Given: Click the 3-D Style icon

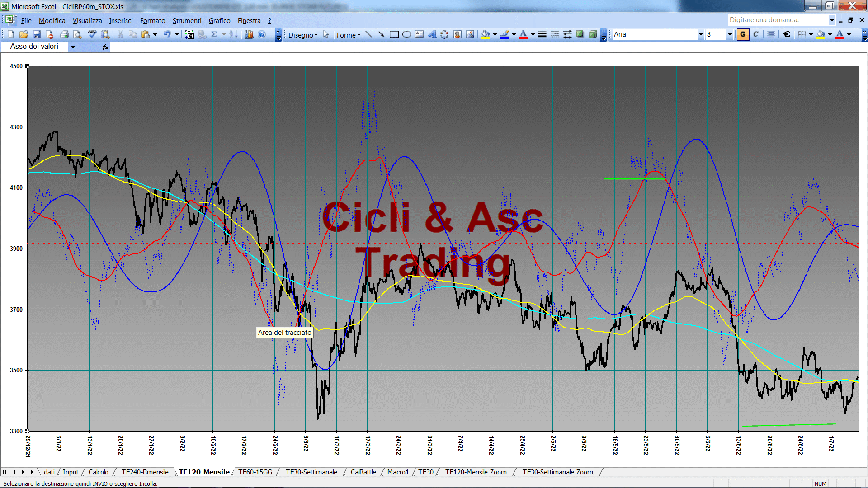Looking at the screenshot, I should pyautogui.click(x=593, y=34).
